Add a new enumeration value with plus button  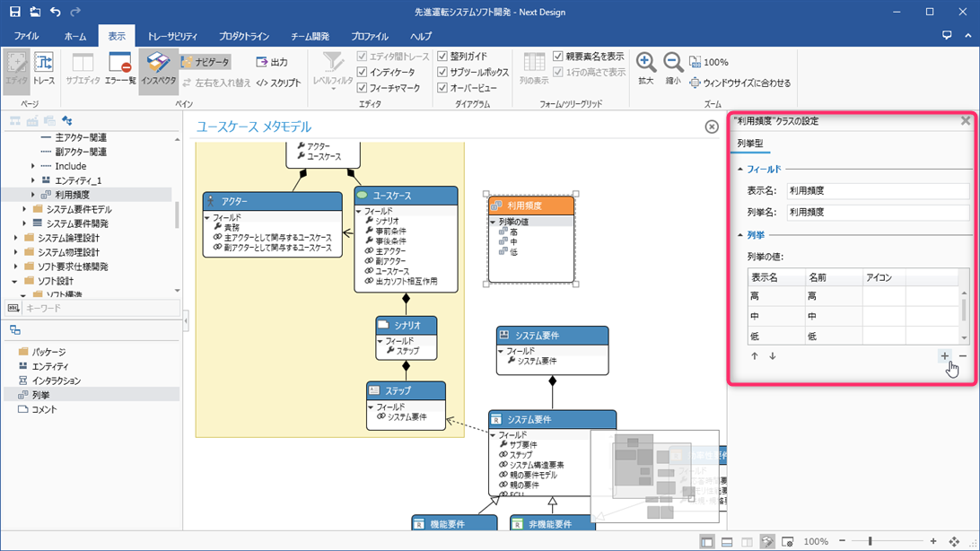tap(944, 355)
